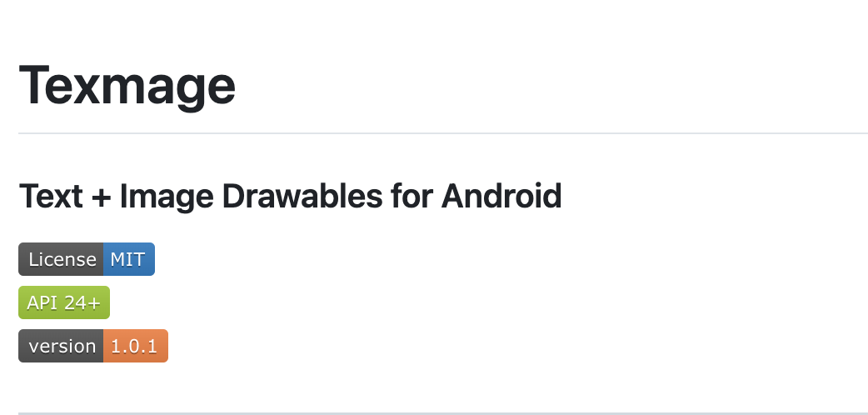868x415 pixels.
Task: Click "24+" inside the API badge
Action: coord(82,302)
